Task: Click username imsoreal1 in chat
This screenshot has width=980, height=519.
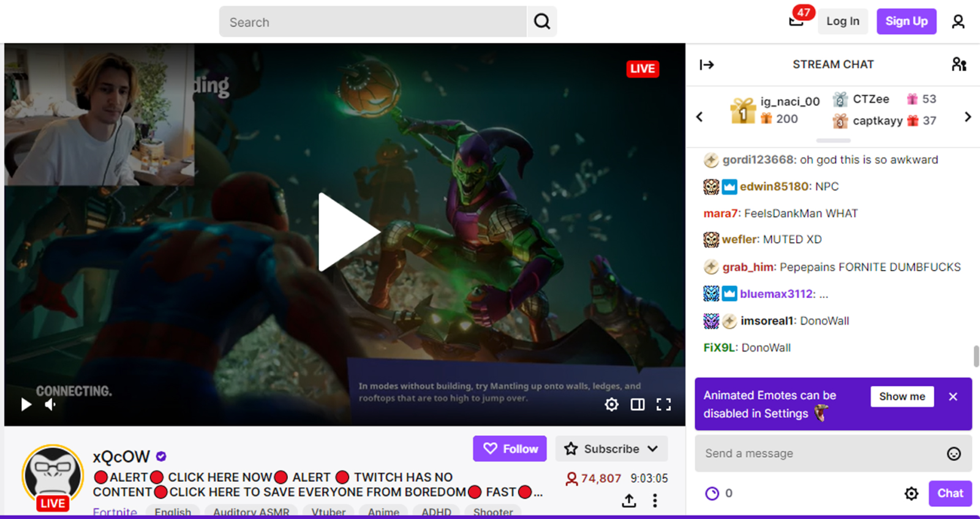Action: click(x=767, y=321)
